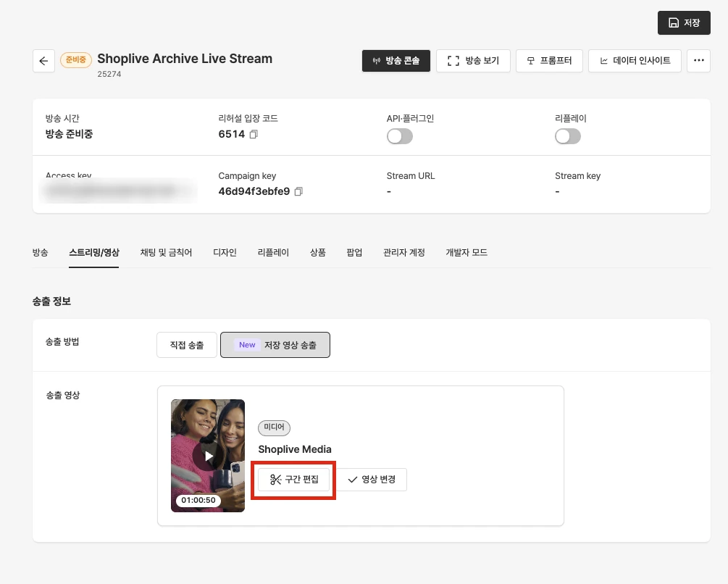Open the 채팅 및 금칙어 tab
Viewport: 728px width, 584px height.
(x=166, y=253)
